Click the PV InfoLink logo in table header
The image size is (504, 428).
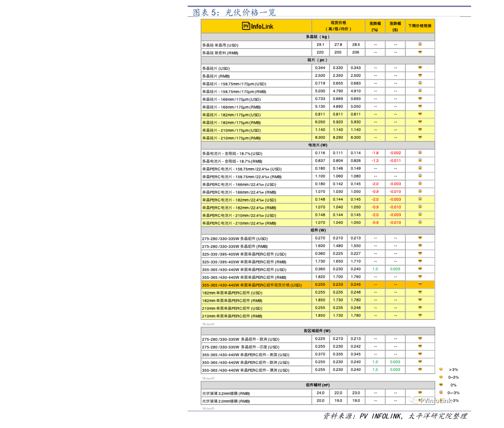coord(258,26)
